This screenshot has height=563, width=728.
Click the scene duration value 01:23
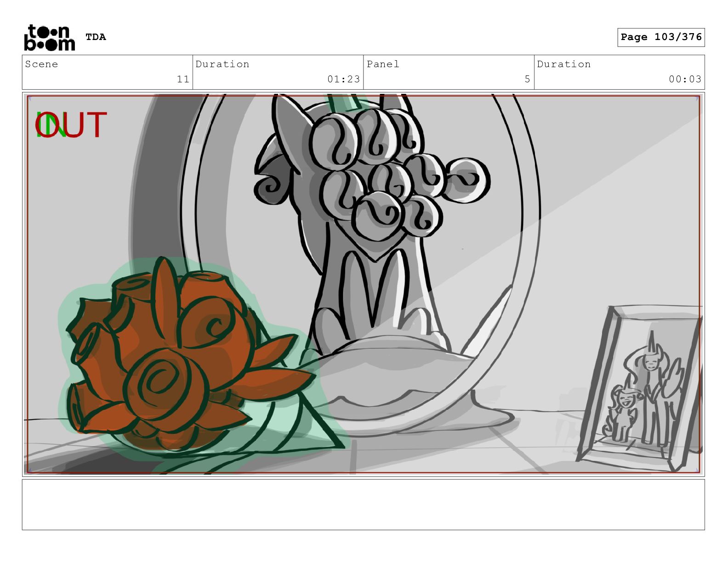click(343, 79)
